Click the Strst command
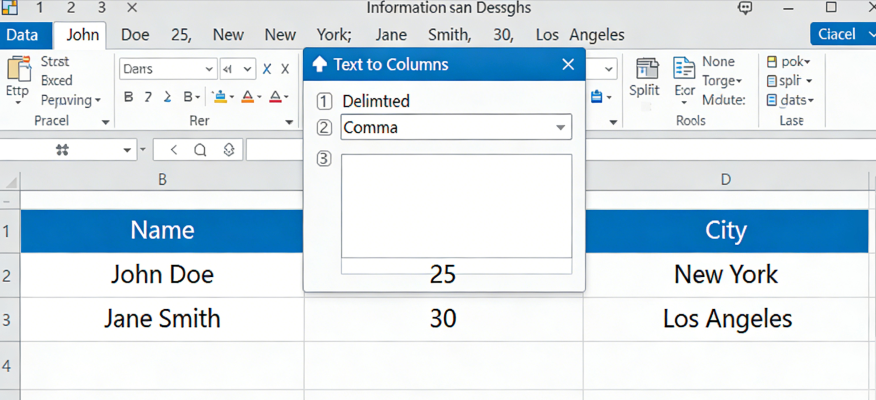The image size is (876, 400). tap(55, 61)
